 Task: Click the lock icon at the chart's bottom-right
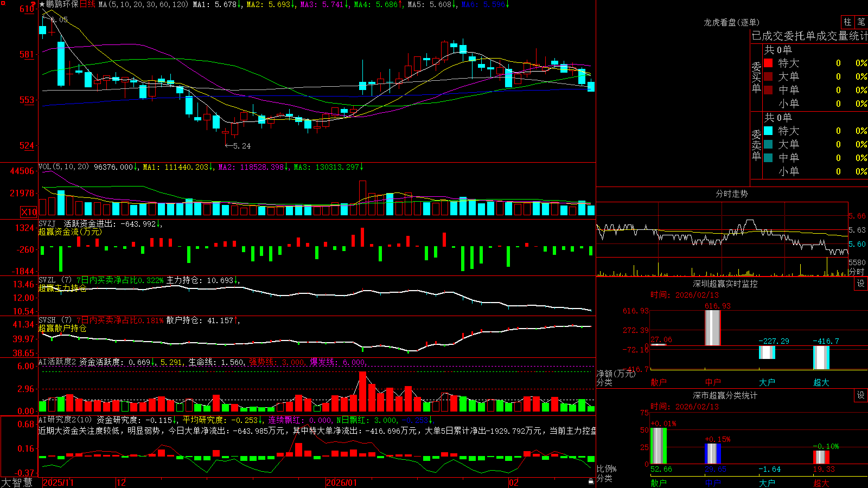point(591,481)
